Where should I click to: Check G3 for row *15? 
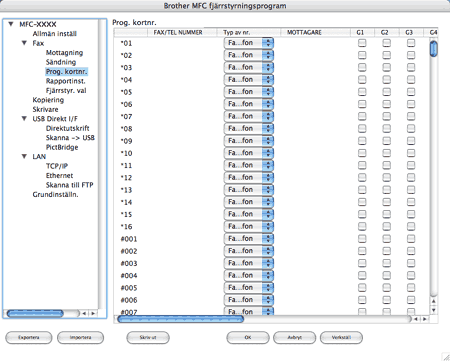411,214
